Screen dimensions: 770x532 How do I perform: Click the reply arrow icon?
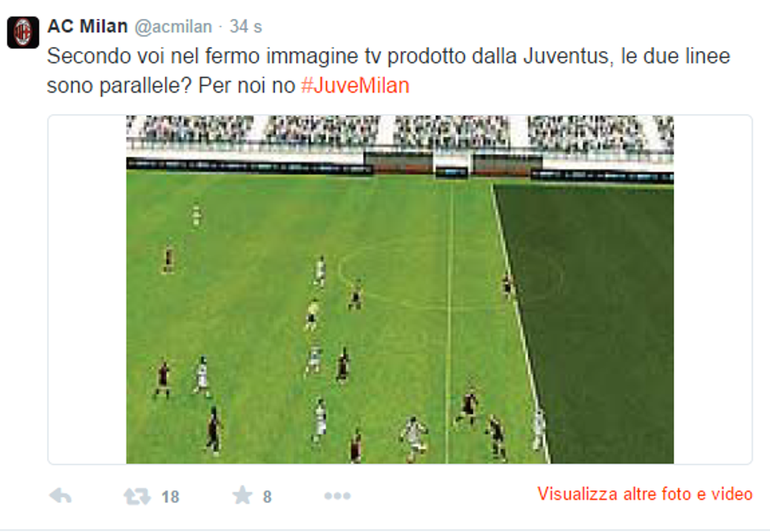point(61,496)
